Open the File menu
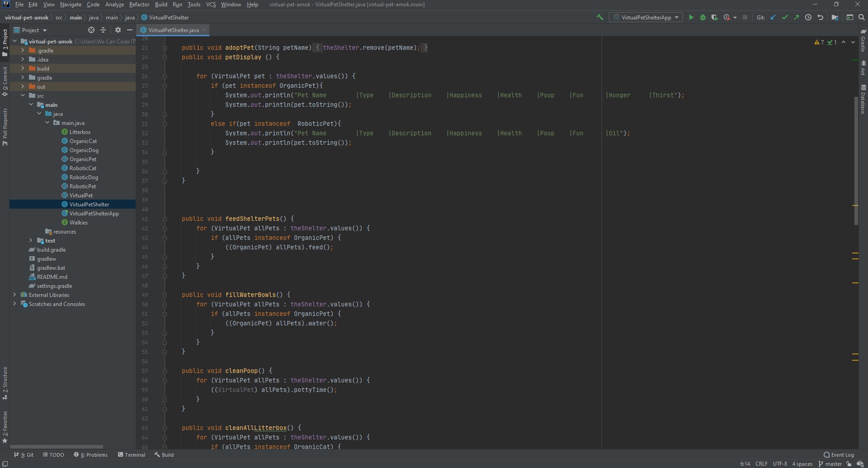 [19, 5]
